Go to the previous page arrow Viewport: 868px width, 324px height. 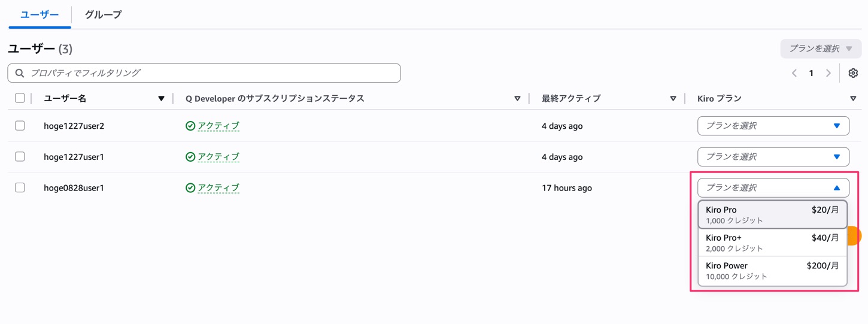[794, 73]
